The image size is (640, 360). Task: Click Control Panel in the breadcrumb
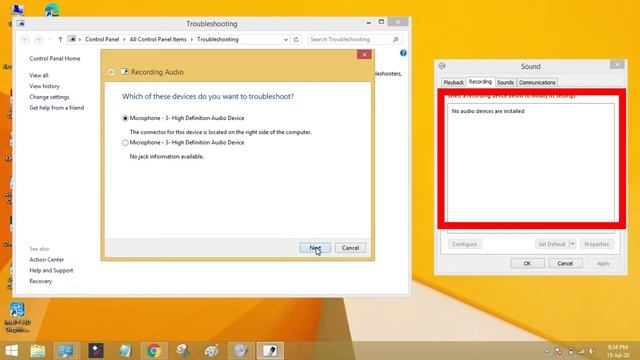[x=102, y=40]
